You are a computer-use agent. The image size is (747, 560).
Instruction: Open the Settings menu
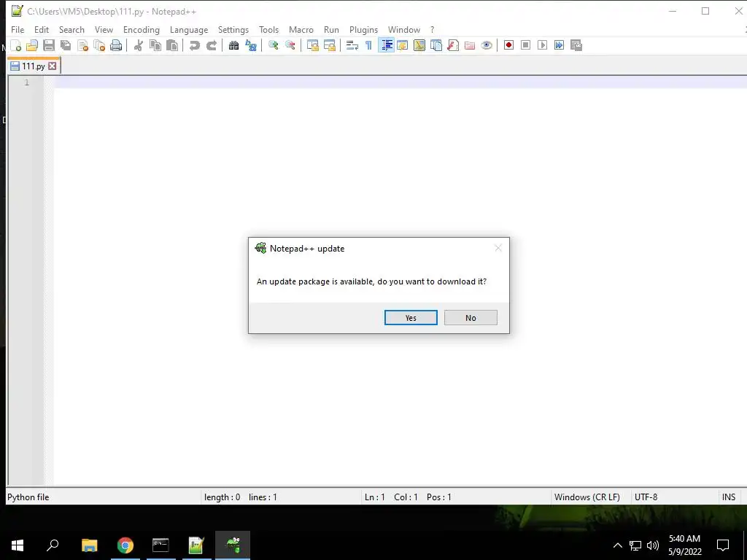[233, 29]
